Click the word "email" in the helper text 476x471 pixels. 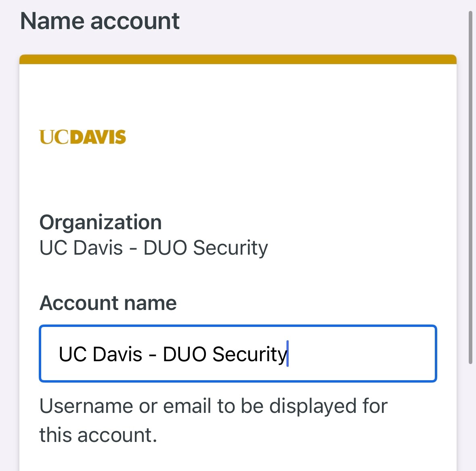(x=187, y=406)
